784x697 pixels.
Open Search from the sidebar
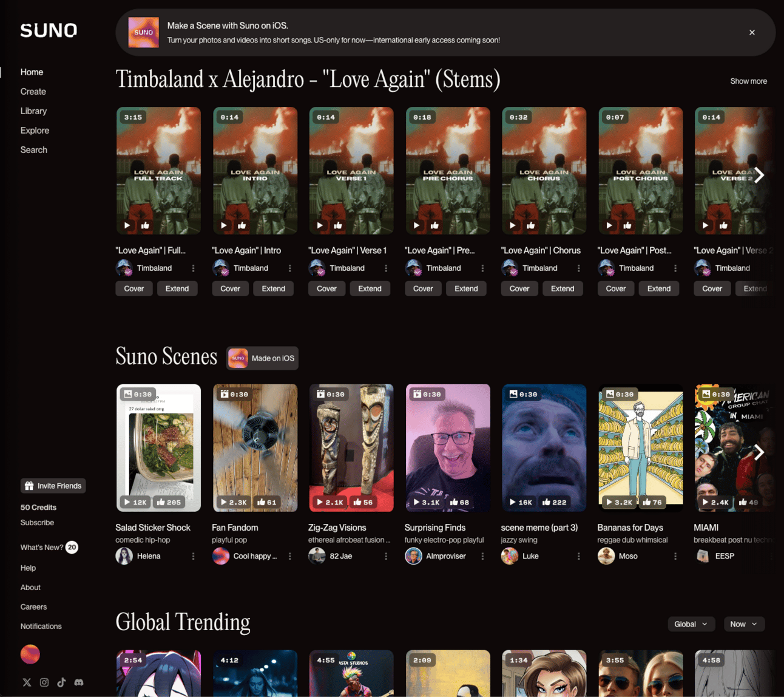click(34, 150)
